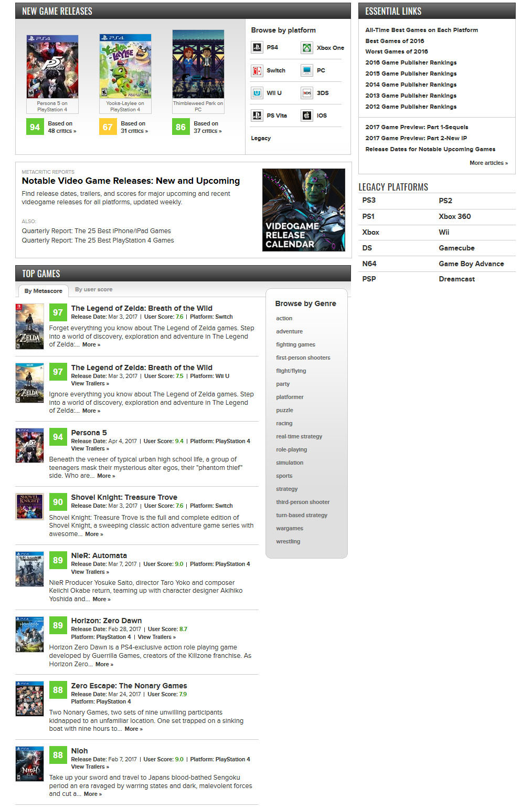The image size is (532, 808).
Task: Open Yooka-Laylee cover art
Action: tap(125, 67)
